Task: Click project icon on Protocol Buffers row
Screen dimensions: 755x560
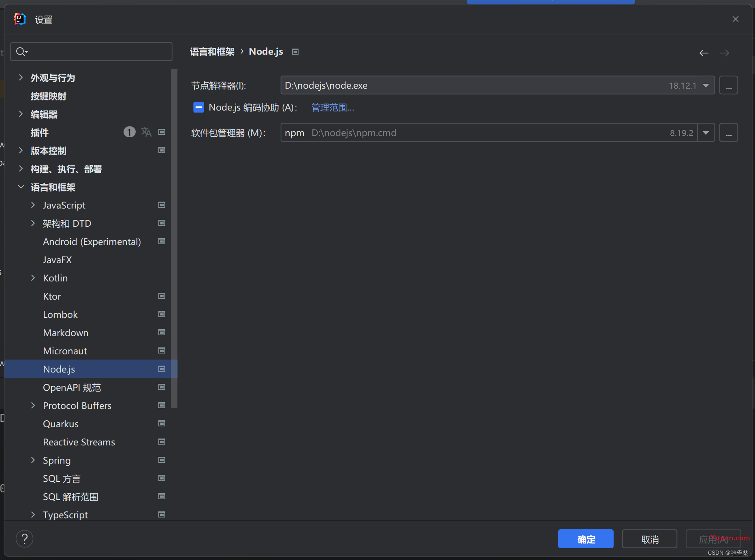Action: [162, 405]
